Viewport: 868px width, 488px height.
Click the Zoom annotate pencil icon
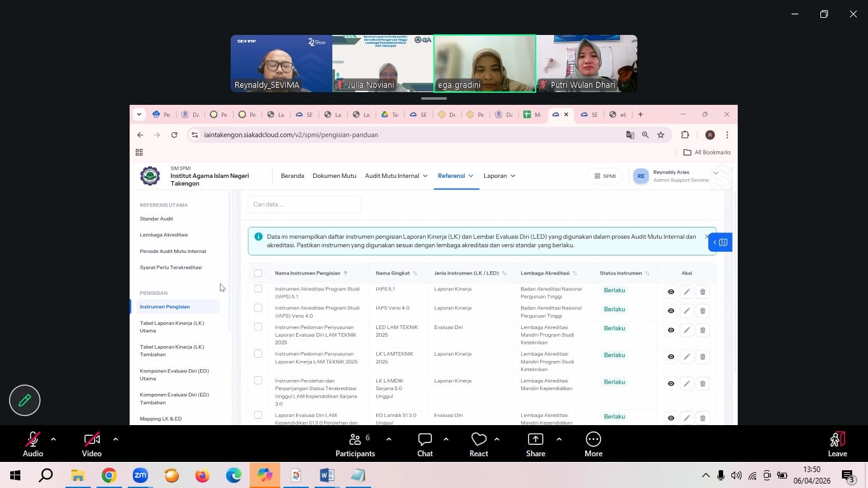25,400
